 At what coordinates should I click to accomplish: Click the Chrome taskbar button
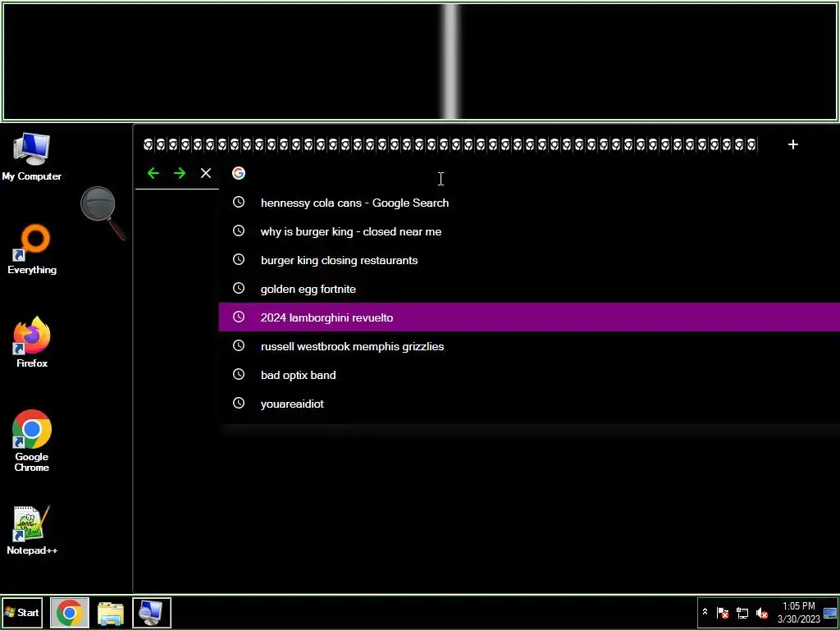point(70,613)
